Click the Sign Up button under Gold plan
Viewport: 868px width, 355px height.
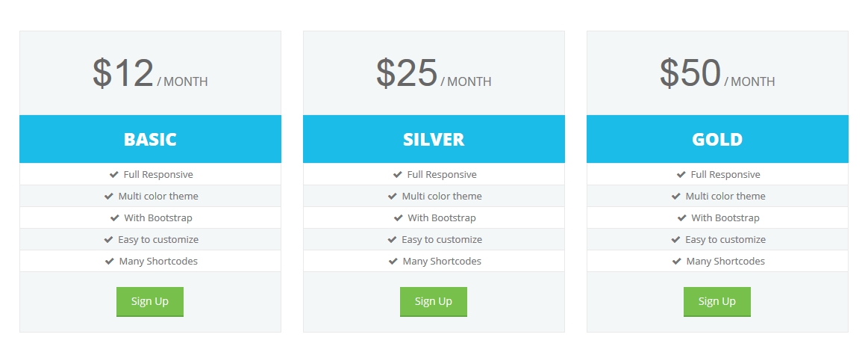click(x=717, y=302)
